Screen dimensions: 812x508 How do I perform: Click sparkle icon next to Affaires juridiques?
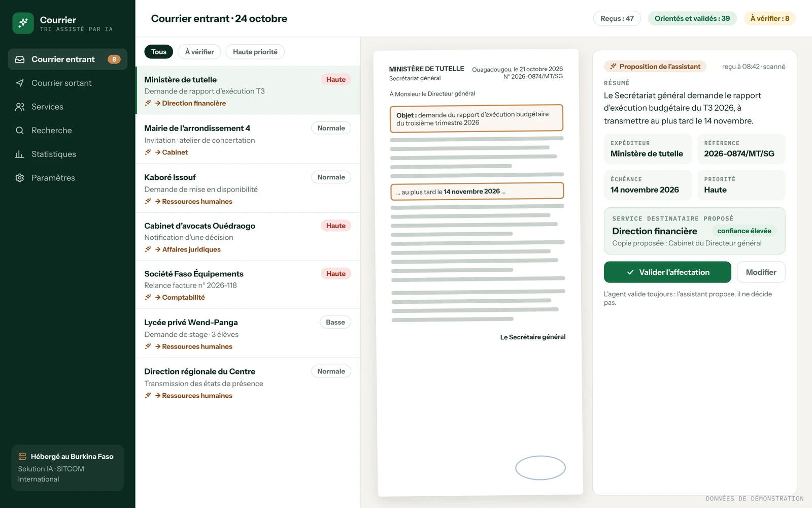coord(148,249)
